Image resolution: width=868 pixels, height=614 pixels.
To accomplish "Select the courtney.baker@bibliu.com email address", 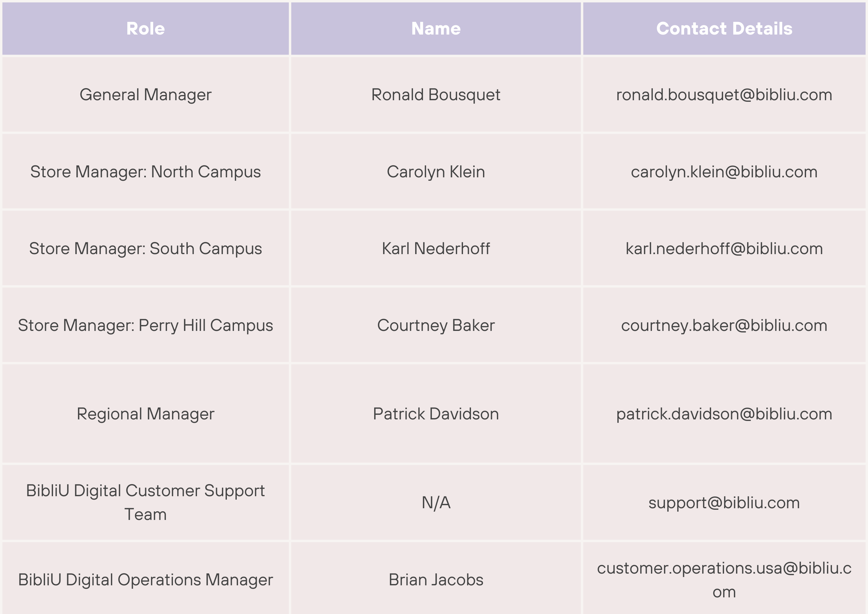I will tap(724, 325).
